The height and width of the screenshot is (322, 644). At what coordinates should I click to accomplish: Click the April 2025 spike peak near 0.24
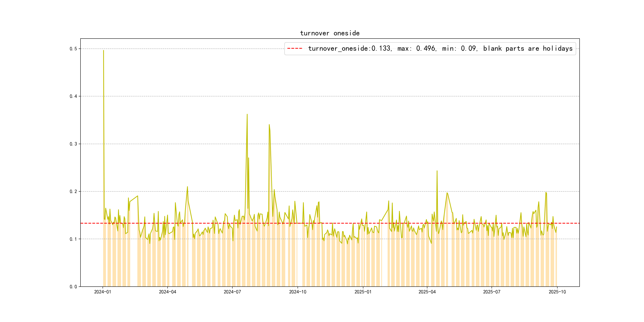pos(437,171)
